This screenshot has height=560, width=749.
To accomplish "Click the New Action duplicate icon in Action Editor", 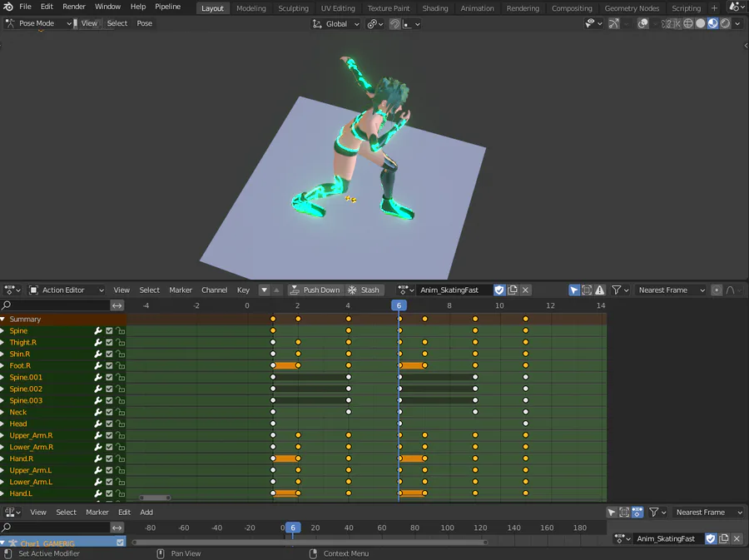I will [513, 290].
